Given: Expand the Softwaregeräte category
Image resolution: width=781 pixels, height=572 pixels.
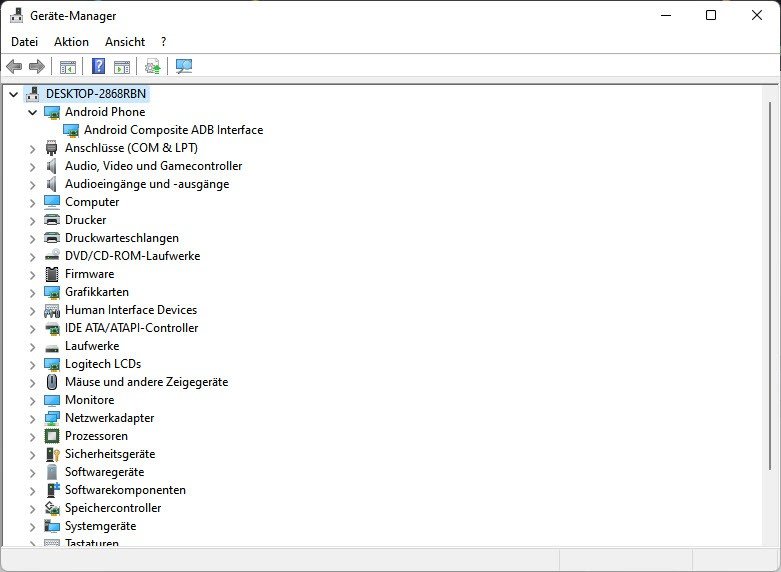Looking at the screenshot, I should click(32, 472).
